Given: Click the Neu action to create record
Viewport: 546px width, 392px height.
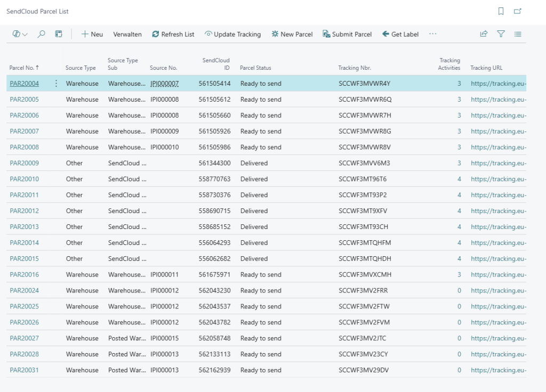Looking at the screenshot, I should pos(92,34).
